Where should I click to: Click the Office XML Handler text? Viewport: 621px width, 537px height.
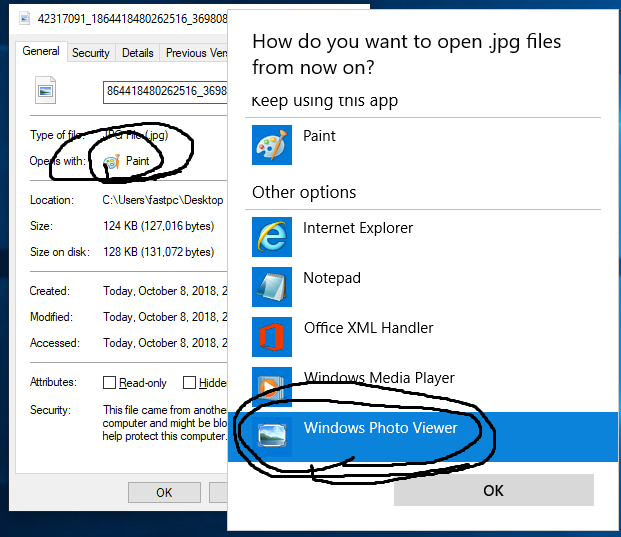[368, 328]
